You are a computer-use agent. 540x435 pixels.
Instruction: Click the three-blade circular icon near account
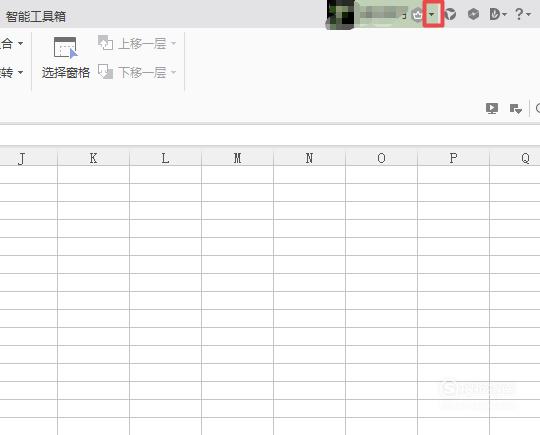[450, 14]
